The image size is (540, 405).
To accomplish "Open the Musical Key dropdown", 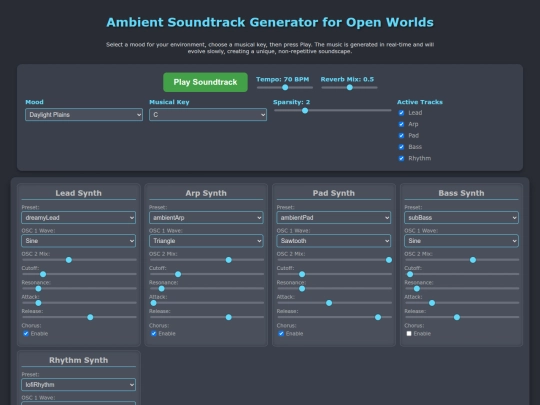I will pyautogui.click(x=208, y=115).
